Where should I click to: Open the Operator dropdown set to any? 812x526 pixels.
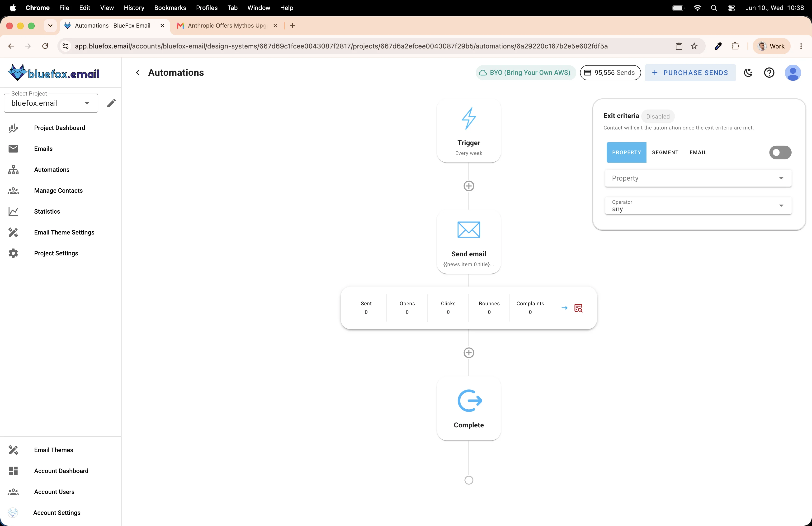click(698, 206)
